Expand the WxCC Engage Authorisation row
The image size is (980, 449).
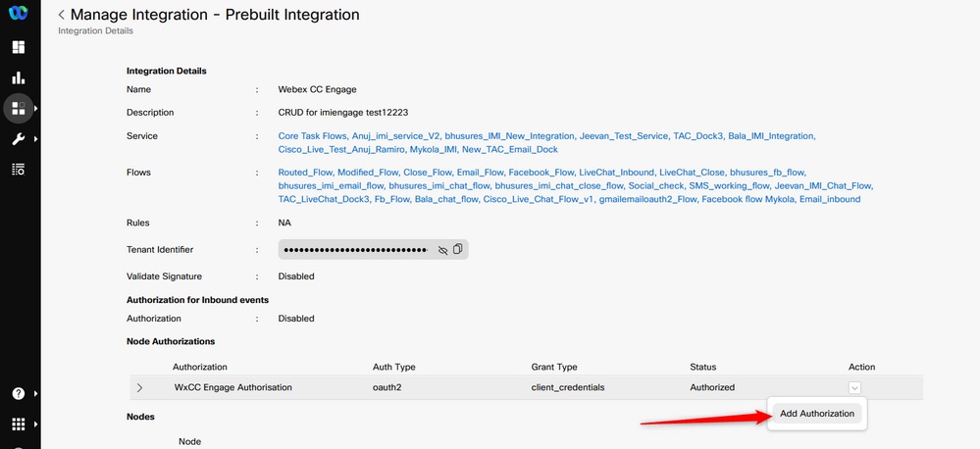[139, 388]
